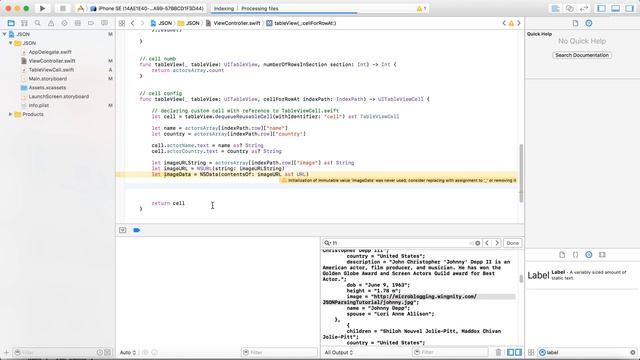Go back in editor history

[x=133, y=23]
